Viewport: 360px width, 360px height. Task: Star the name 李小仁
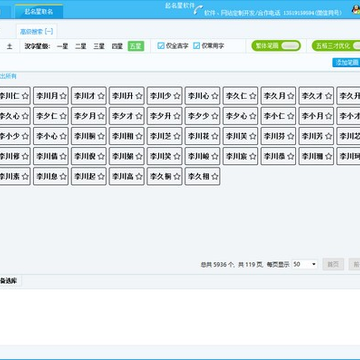[x=291, y=116]
